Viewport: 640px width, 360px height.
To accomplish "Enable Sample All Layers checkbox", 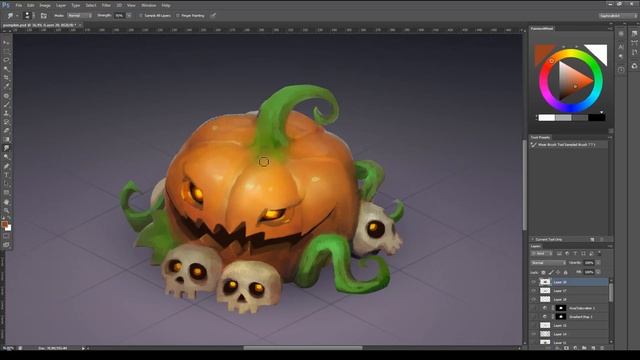I will pos(141,16).
